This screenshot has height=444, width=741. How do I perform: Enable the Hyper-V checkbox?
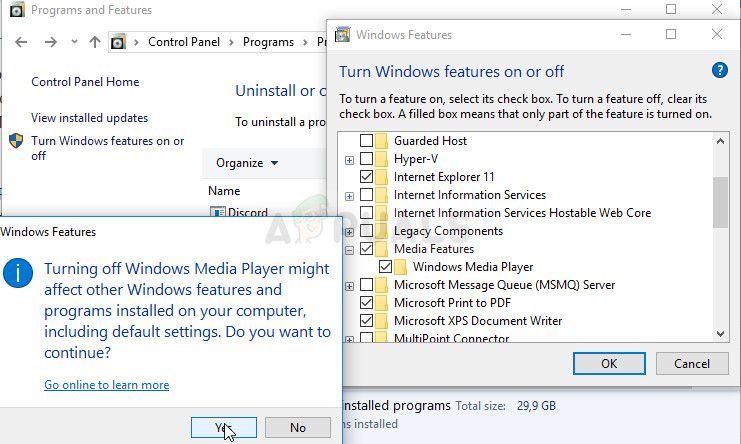(366, 159)
